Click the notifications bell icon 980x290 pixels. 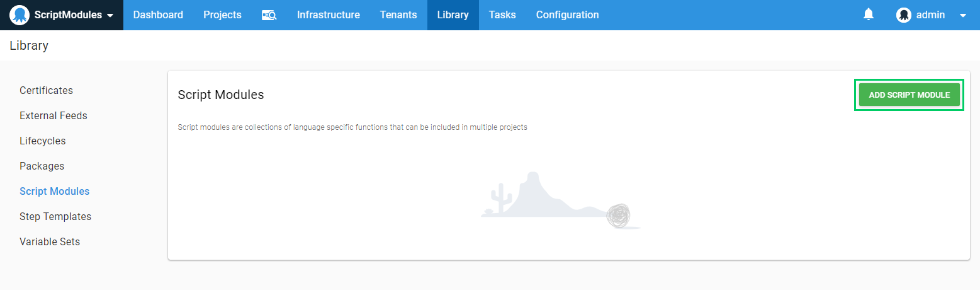pos(869,14)
